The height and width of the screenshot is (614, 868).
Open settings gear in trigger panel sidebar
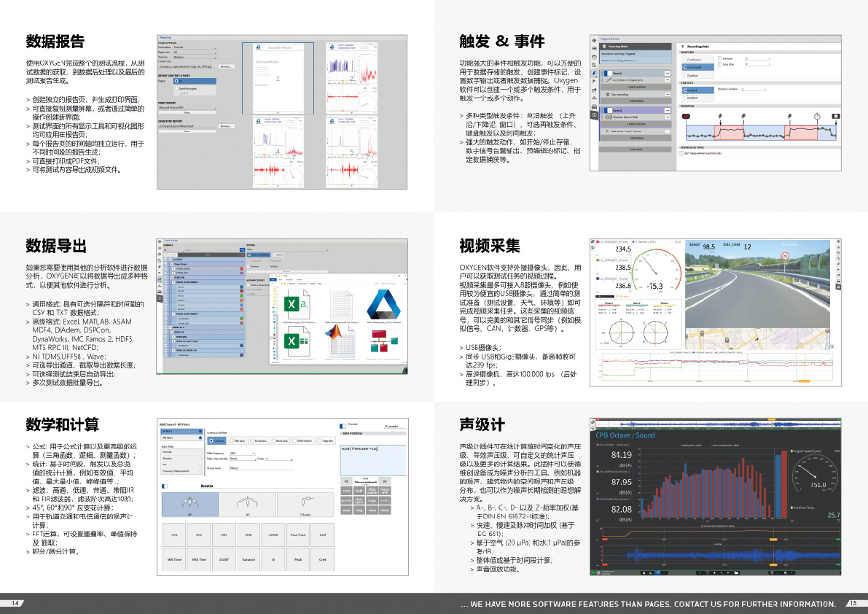(594, 40)
